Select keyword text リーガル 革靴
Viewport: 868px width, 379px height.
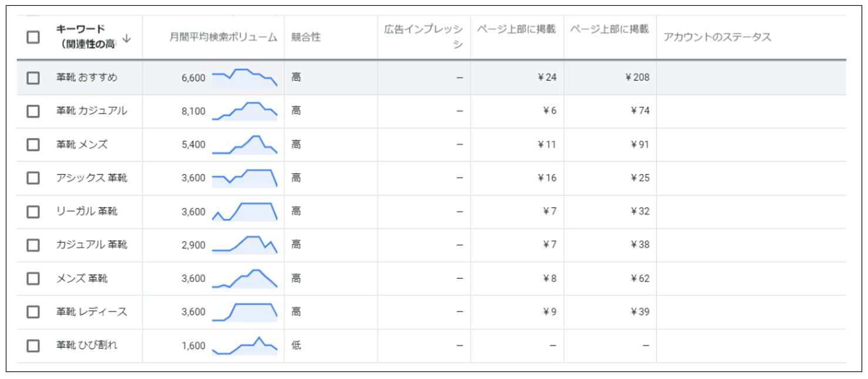coord(87,212)
